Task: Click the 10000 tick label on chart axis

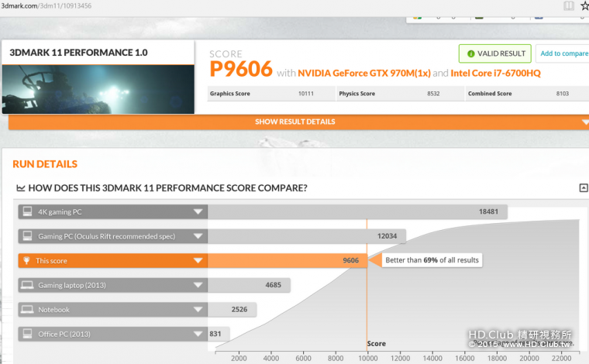Action: point(368,358)
